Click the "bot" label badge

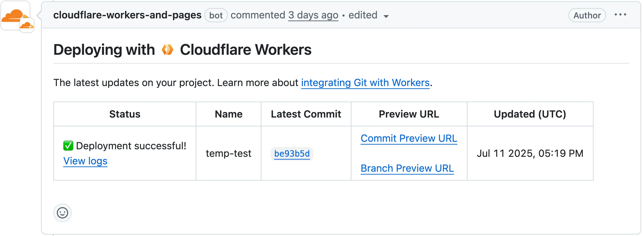tap(216, 16)
